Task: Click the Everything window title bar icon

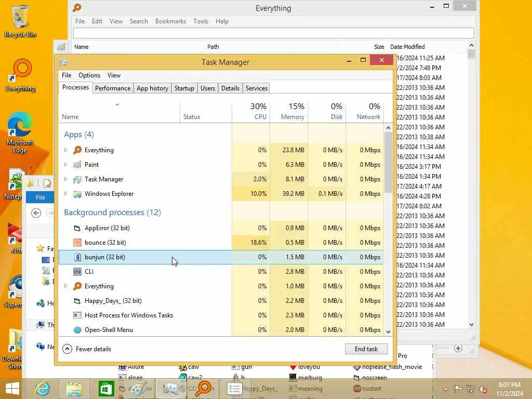Action: tap(77, 7)
